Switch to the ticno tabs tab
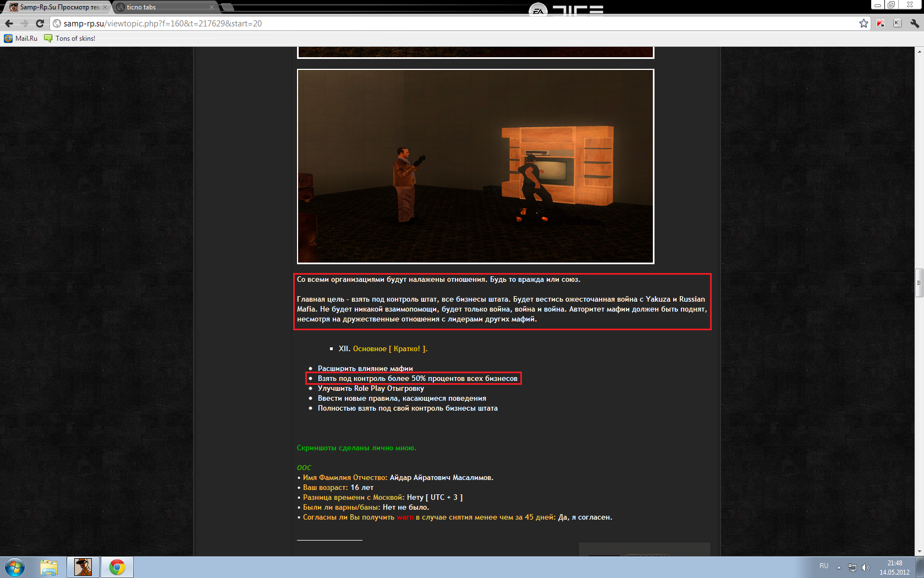 click(165, 7)
